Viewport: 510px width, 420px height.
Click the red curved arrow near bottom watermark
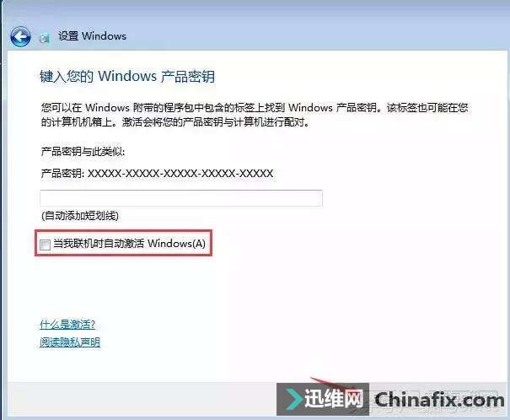325,382
